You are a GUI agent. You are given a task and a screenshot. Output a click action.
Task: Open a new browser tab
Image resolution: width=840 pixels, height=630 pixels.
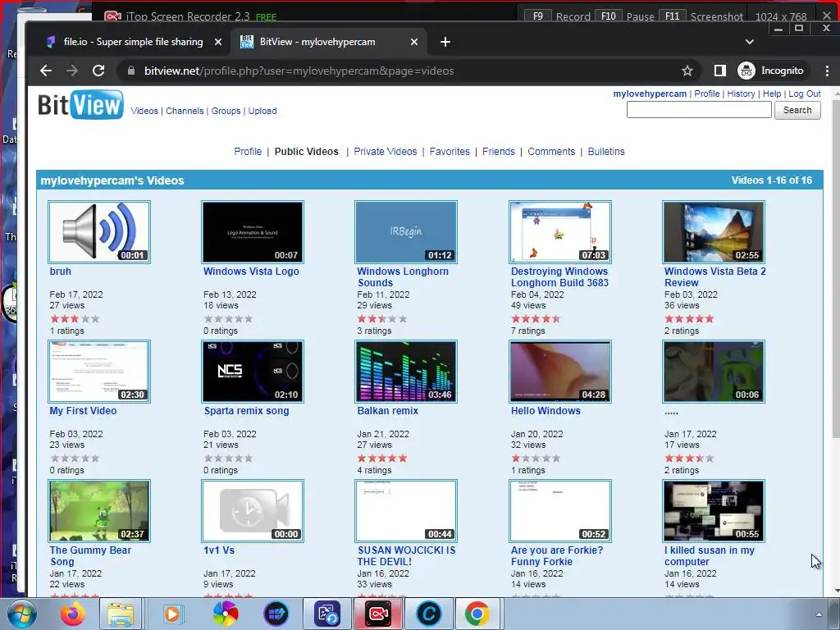tap(445, 42)
